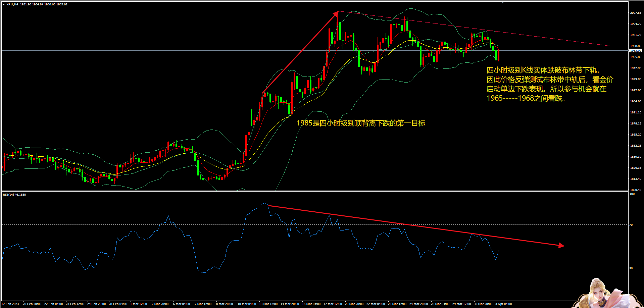The image size is (644, 308).
Task: Click the RSI 30 level label
Action: pyautogui.click(x=631, y=268)
